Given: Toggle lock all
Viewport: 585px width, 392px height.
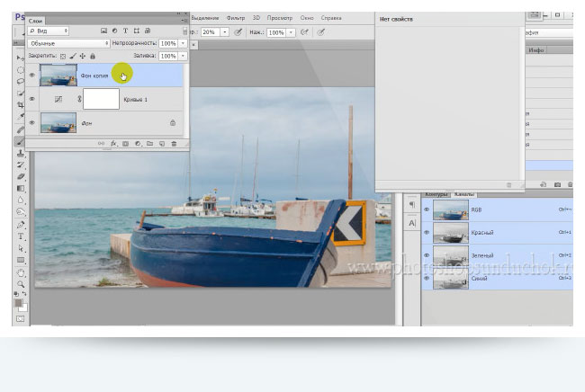Looking at the screenshot, I should (x=93, y=57).
